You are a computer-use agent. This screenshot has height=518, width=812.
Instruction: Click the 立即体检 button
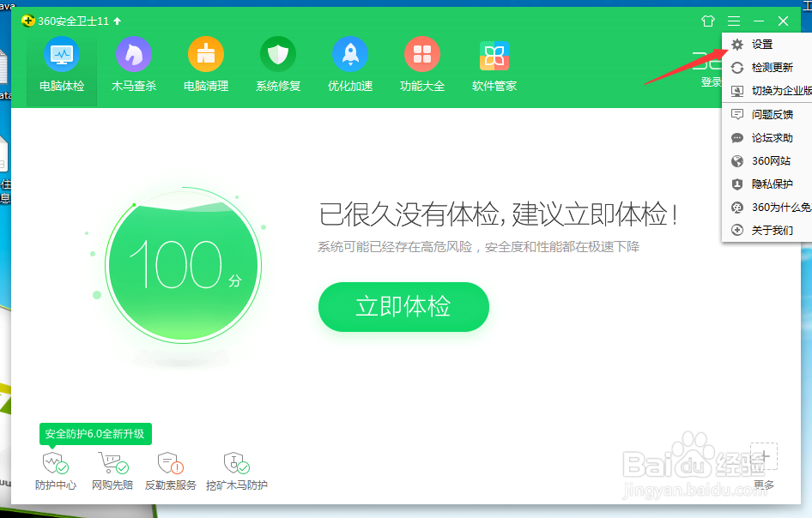pos(403,307)
